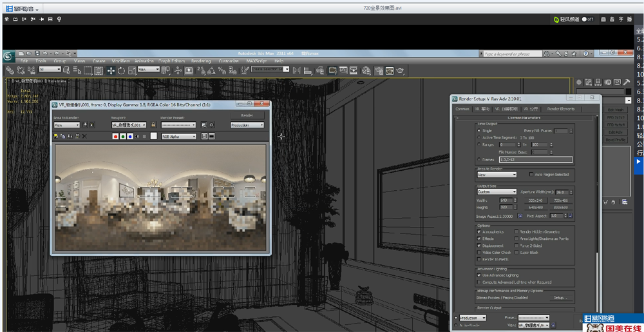Click the 720x486 preset button
Image resolution: width=644 pixels, height=332 pixels.
coord(561,200)
